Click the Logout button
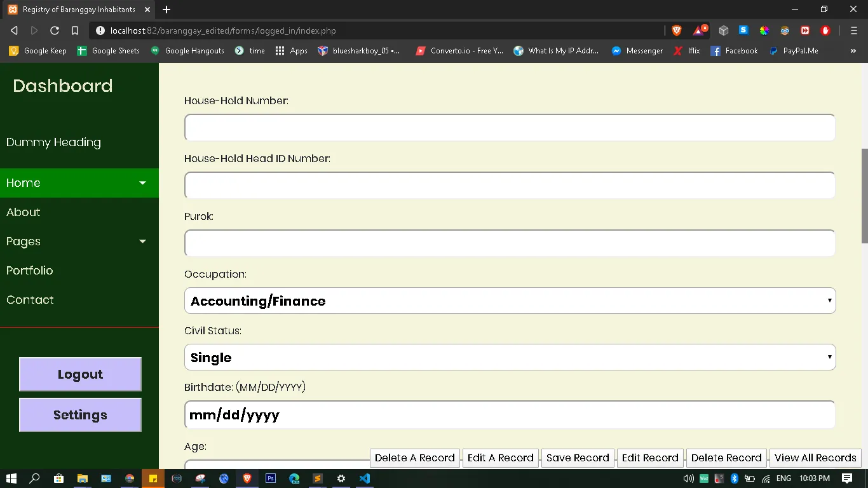The image size is (868, 488). pos(80,374)
